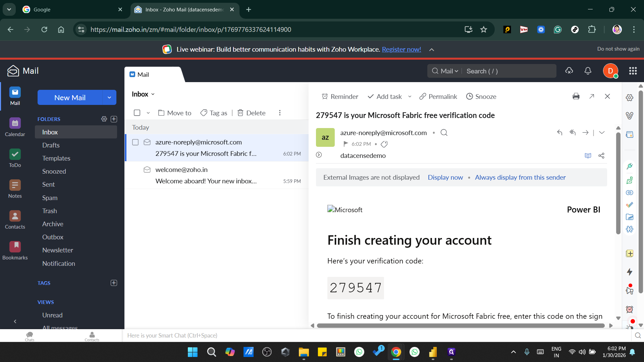Open Zoho Mail settings gear in right sidebar
The image size is (644, 362).
click(629, 98)
